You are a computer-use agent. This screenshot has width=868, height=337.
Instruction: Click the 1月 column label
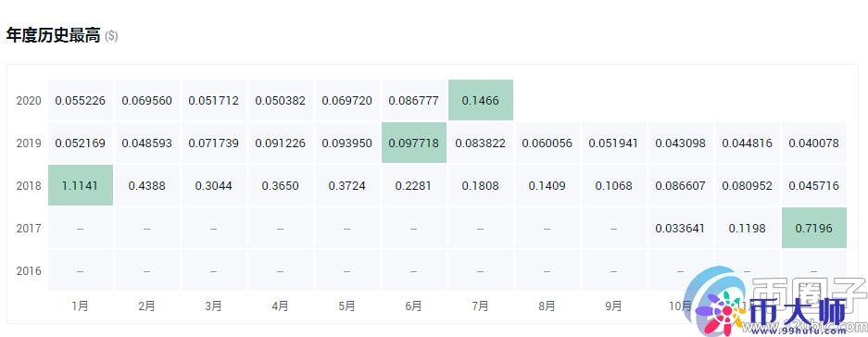point(81,306)
